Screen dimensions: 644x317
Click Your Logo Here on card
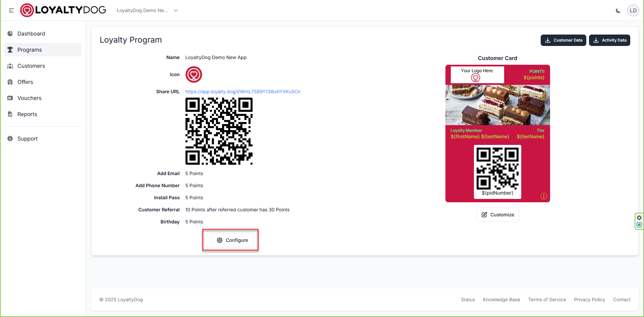pyautogui.click(x=477, y=75)
